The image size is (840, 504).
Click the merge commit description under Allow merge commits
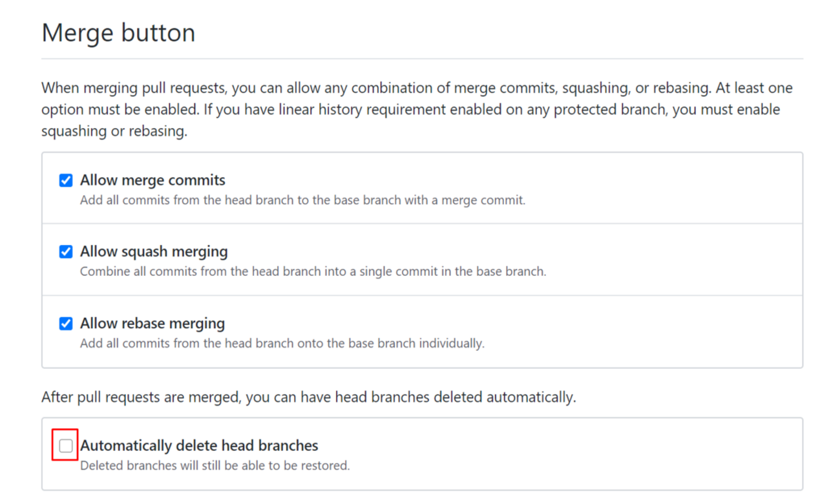pyautogui.click(x=302, y=200)
